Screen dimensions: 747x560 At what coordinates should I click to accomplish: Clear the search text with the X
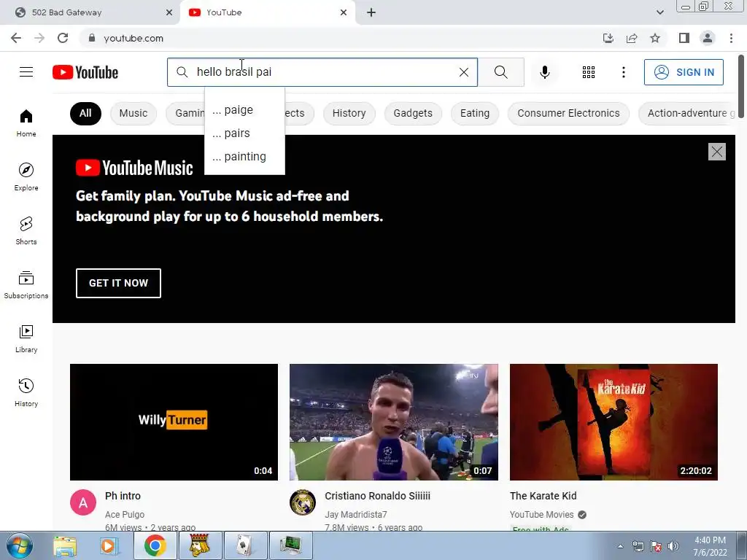[x=463, y=72]
